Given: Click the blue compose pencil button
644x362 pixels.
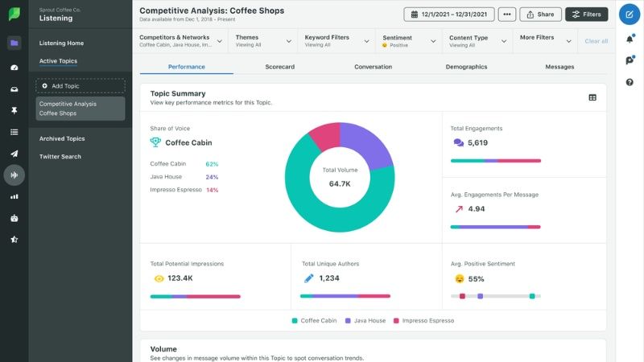Looking at the screenshot, I should pos(630,14).
